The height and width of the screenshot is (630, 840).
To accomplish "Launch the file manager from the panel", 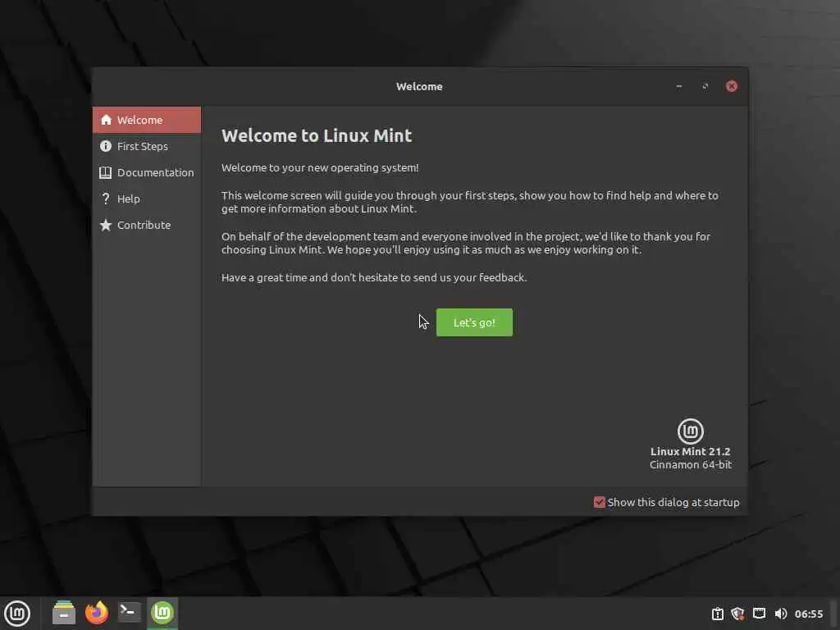I will coord(64,613).
